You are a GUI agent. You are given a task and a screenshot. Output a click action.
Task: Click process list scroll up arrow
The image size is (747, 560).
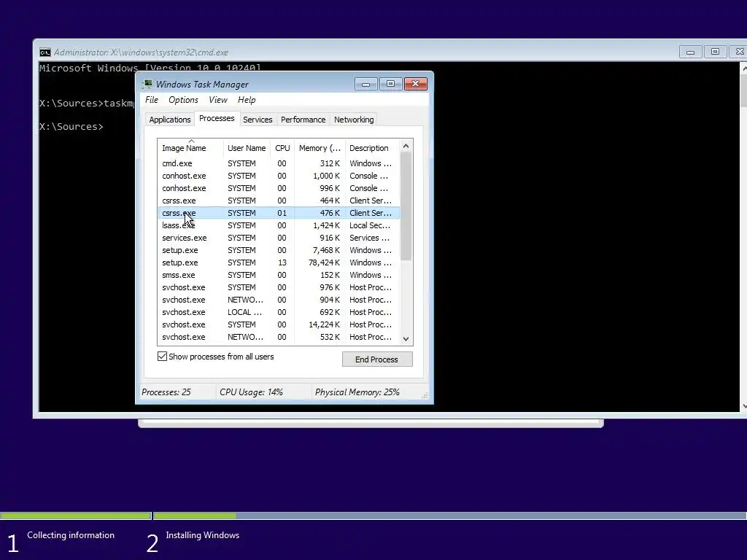(406, 146)
